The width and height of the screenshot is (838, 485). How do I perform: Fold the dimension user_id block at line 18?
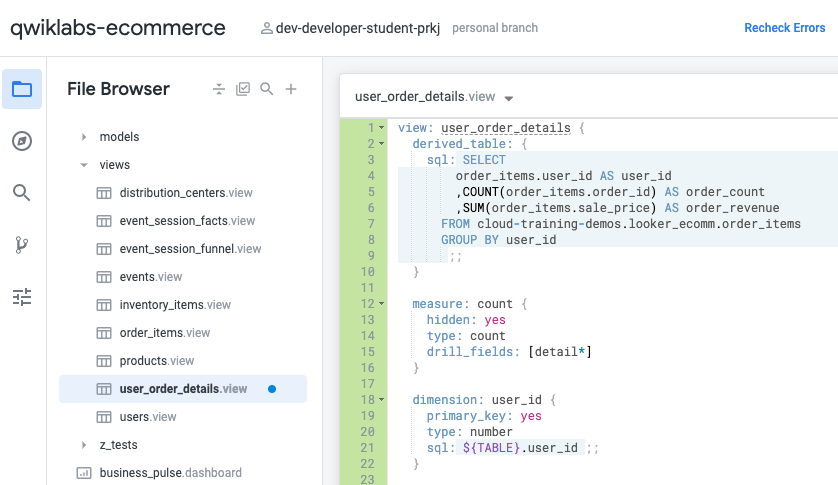click(x=382, y=399)
